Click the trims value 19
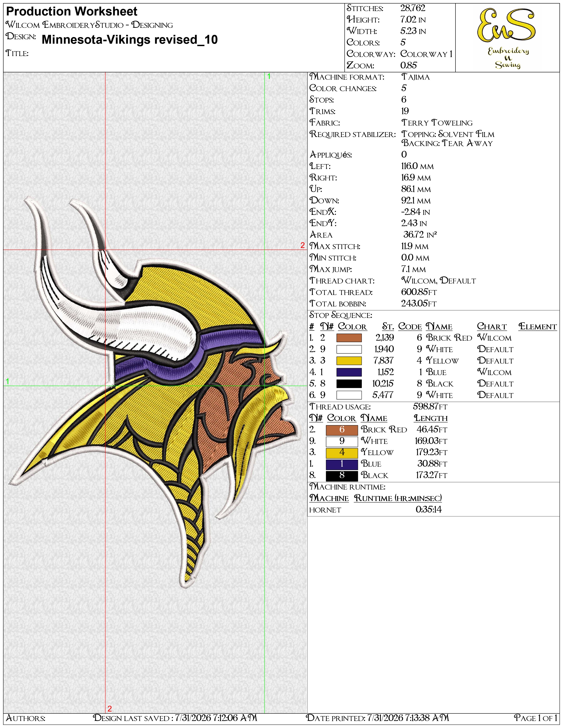563x728 pixels. pos(405,111)
